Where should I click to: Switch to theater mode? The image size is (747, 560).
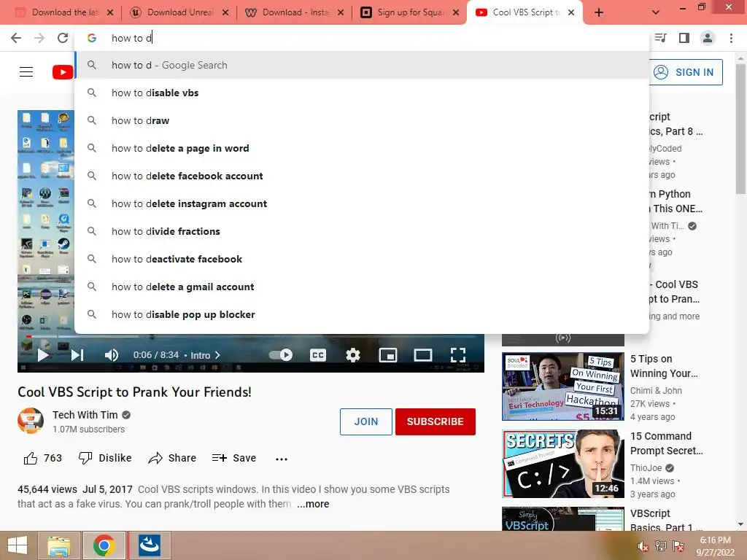[x=423, y=355]
